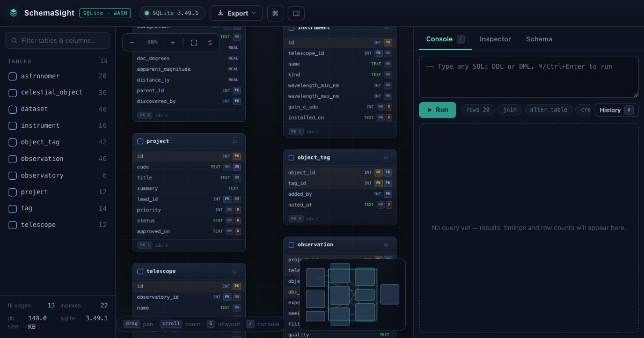Viewport: 644px width, 338px height.
Task: Tick the checkbox on the telescope card header
Action: [x=141, y=271]
